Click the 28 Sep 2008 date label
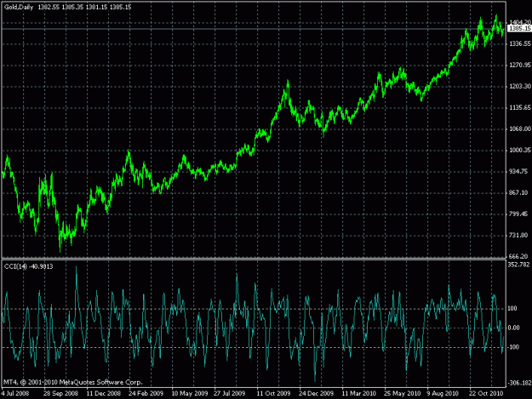Viewport: 532px width, 399px height. 60,394
